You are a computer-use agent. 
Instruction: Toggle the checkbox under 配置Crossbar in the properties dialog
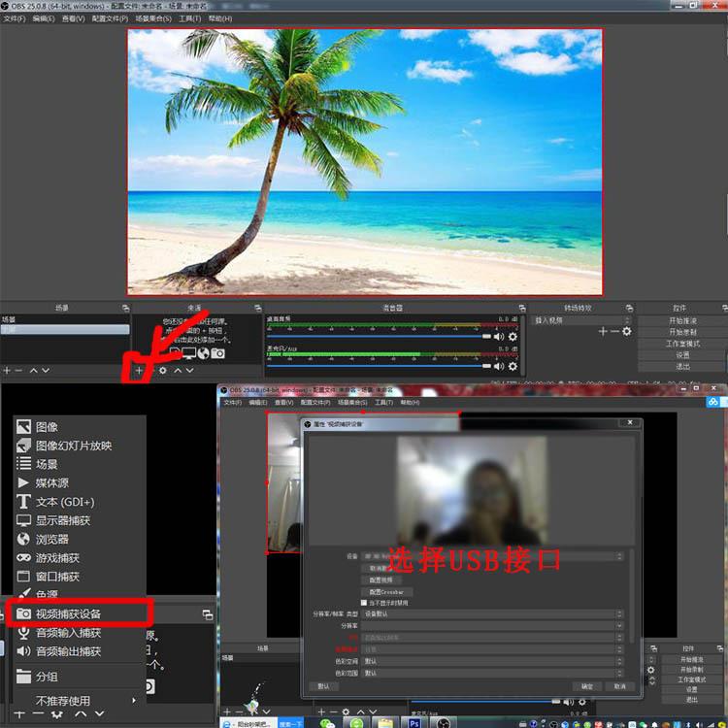364,603
